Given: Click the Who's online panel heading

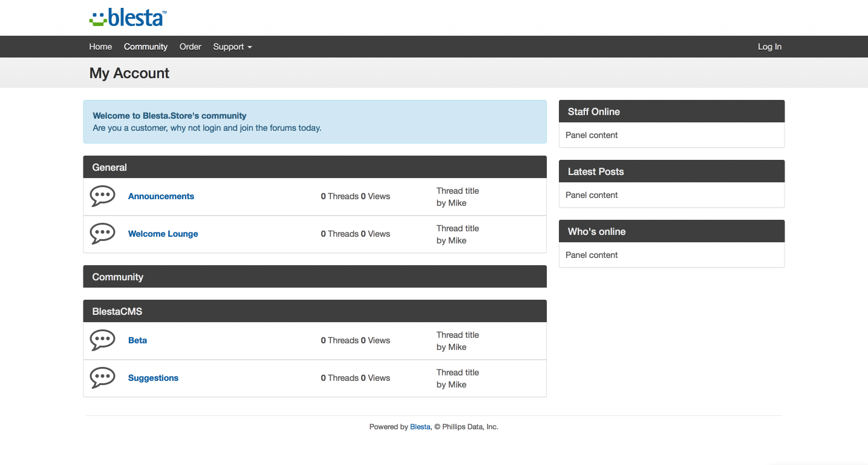Looking at the screenshot, I should pos(671,231).
